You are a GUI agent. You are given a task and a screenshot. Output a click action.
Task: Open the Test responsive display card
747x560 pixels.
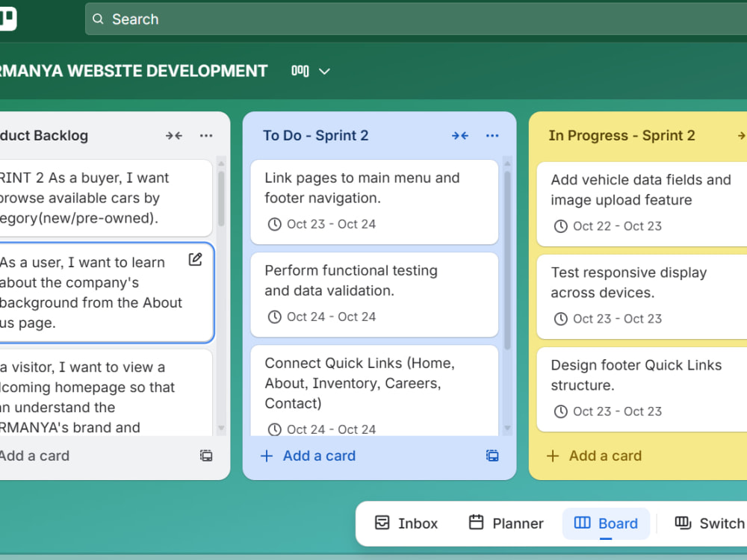[642, 296]
